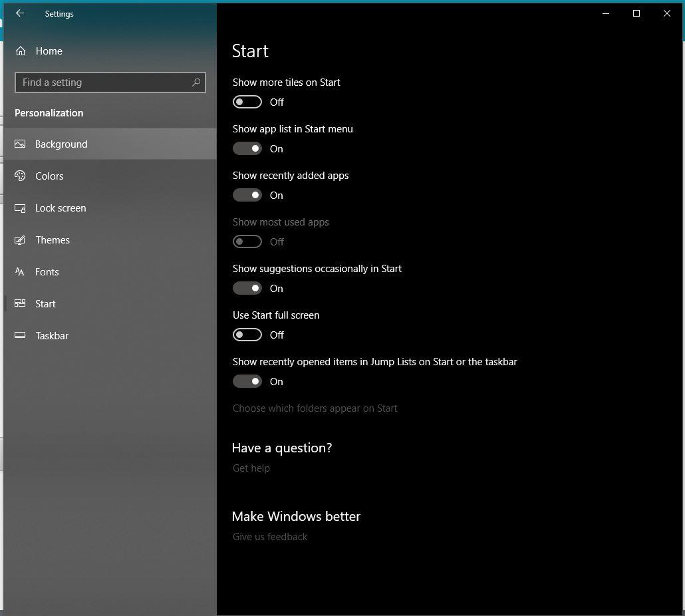The width and height of the screenshot is (685, 616).
Task: Turn off recently opened items in Jump Lists
Action: [247, 381]
